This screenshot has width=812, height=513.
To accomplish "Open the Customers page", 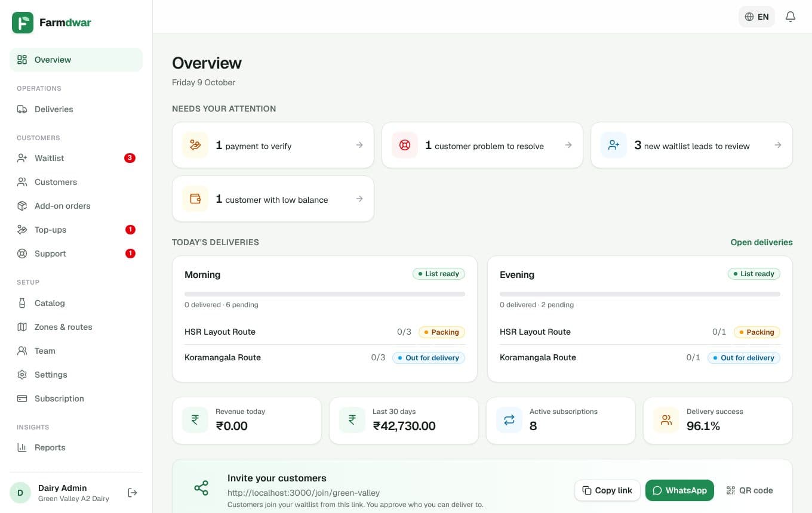I will pos(76,182).
